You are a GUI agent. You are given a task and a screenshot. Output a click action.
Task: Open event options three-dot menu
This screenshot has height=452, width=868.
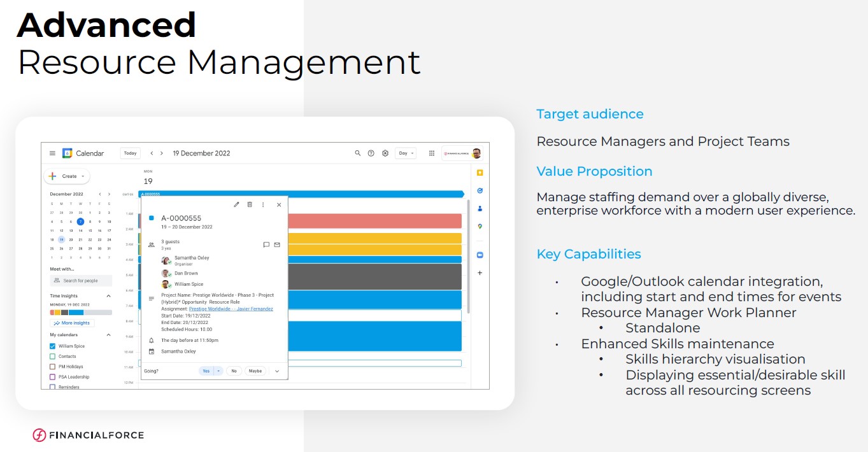(263, 204)
